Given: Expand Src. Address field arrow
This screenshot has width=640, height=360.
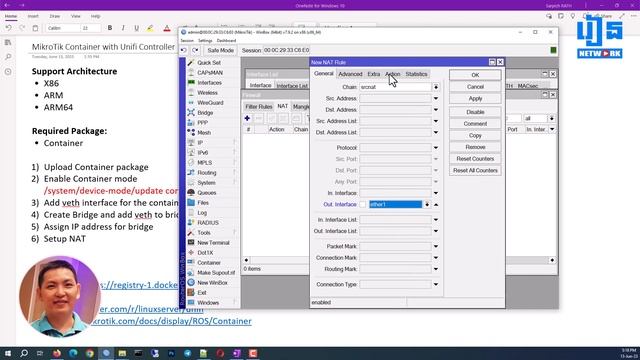Looking at the screenshot, I should pyautogui.click(x=436, y=98).
